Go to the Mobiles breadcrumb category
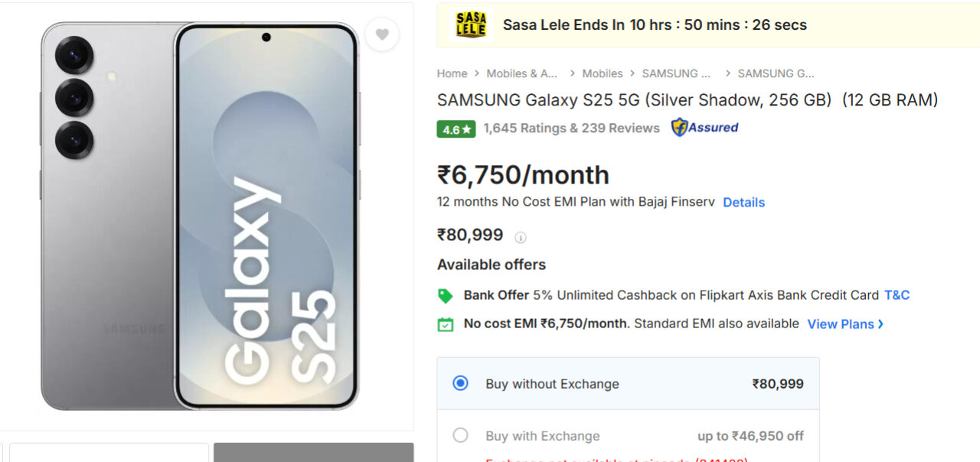The image size is (980, 462). point(603,73)
